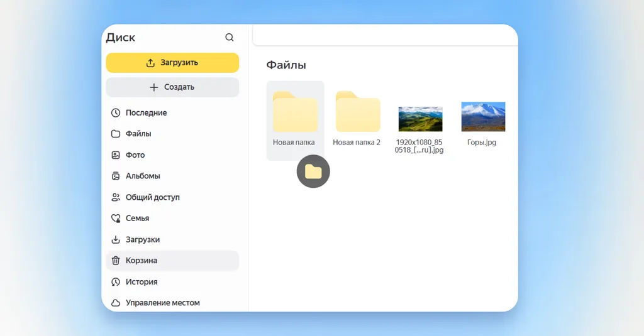Click the heart icon beside Семья
Viewport: 644px width, 336px height.
[116, 219]
